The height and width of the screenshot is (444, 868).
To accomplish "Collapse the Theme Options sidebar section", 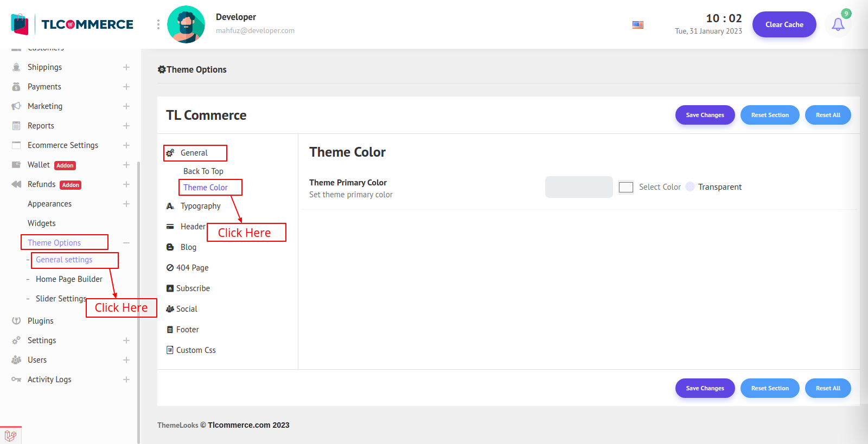I will point(126,243).
